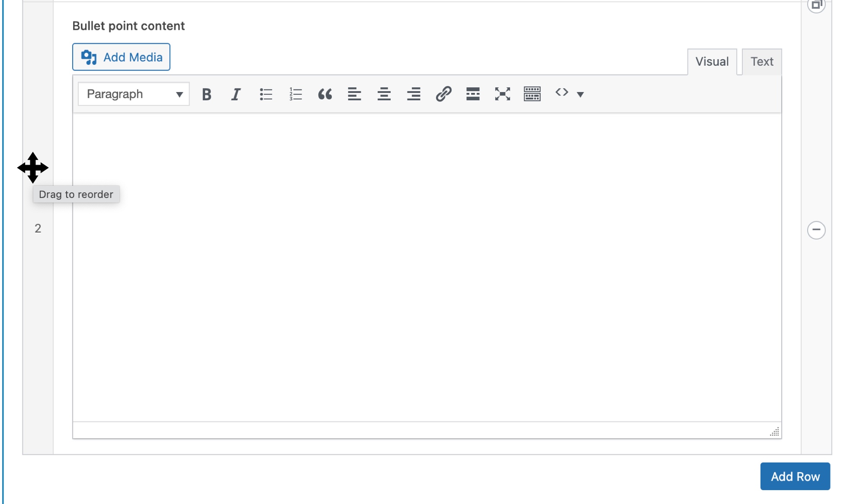
Task: Insert a bulleted list
Action: click(x=266, y=94)
